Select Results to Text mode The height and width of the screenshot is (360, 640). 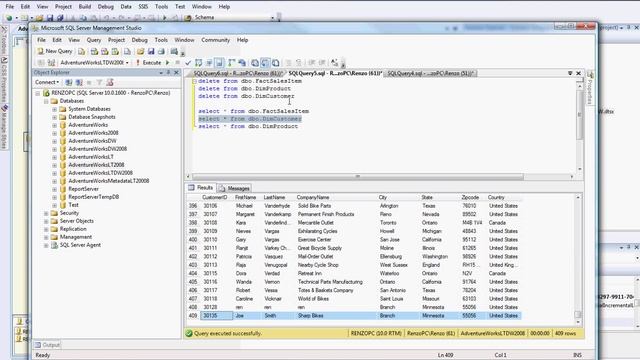pyautogui.click(x=255, y=63)
